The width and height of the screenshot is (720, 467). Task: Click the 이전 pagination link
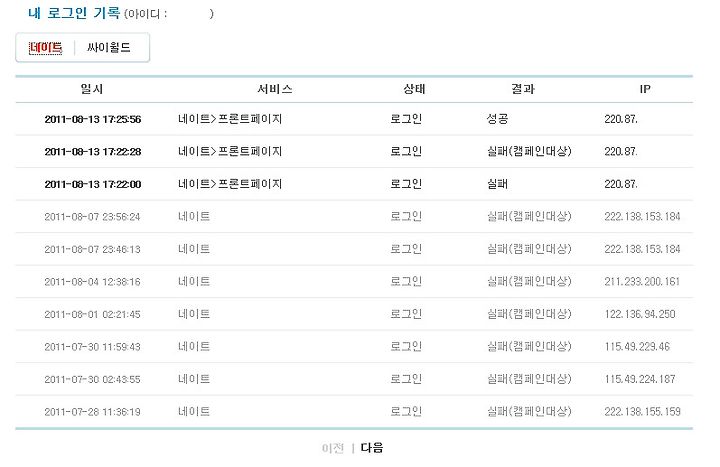333,448
